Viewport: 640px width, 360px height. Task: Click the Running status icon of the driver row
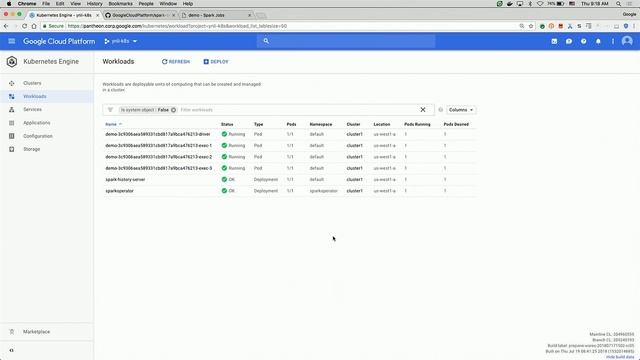click(224, 134)
